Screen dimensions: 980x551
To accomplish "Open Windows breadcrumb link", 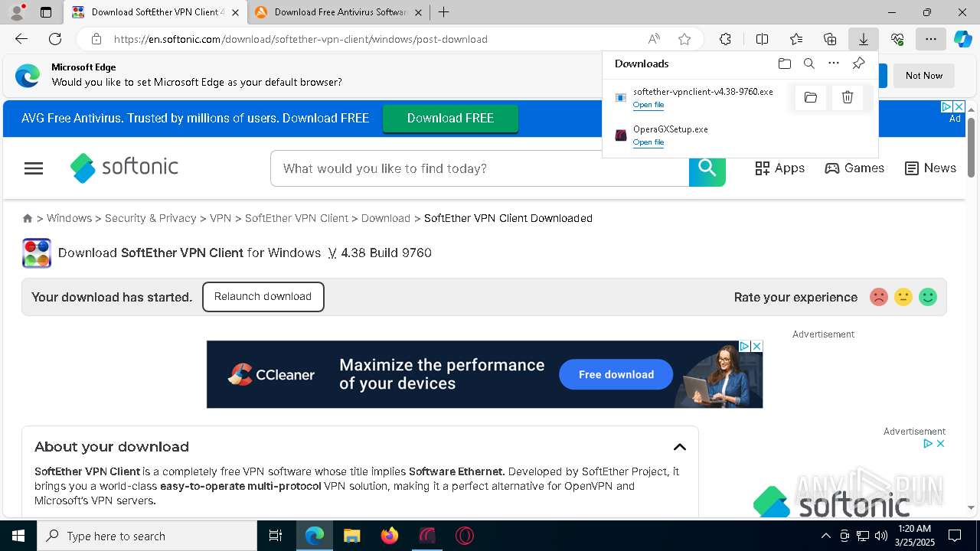I will (x=69, y=218).
